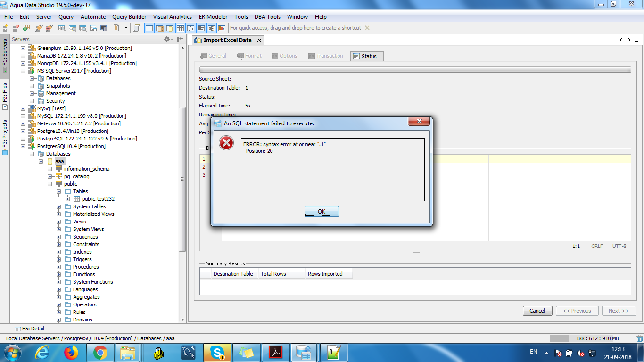This screenshot has width=644, height=362.
Task: Click the EN language indicator
Action: click(533, 352)
